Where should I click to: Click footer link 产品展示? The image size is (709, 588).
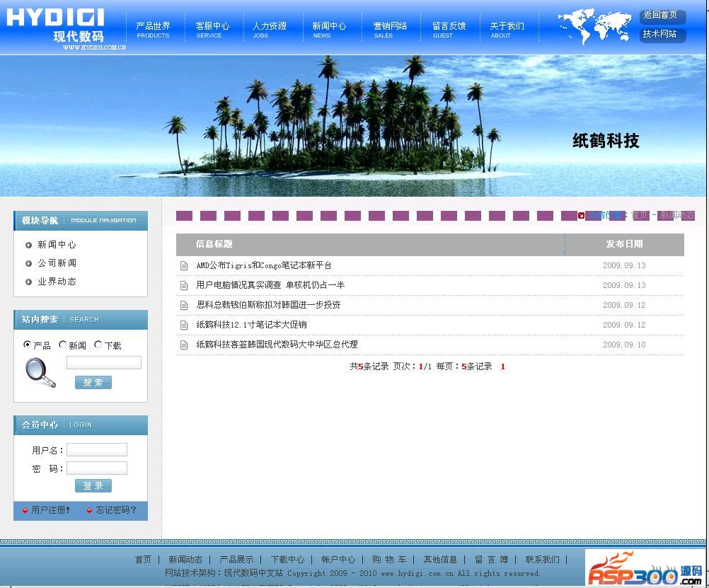coord(236,560)
